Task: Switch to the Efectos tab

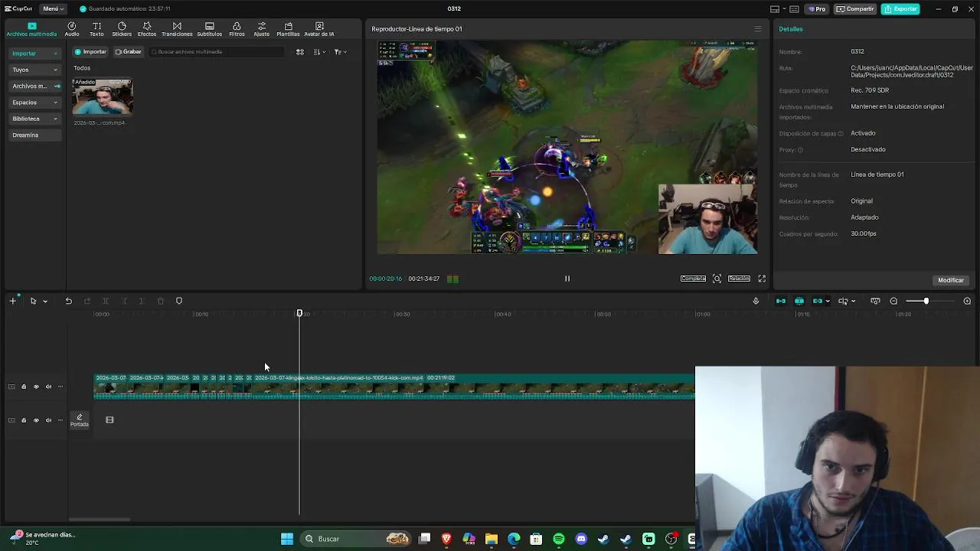Action: [x=147, y=29]
